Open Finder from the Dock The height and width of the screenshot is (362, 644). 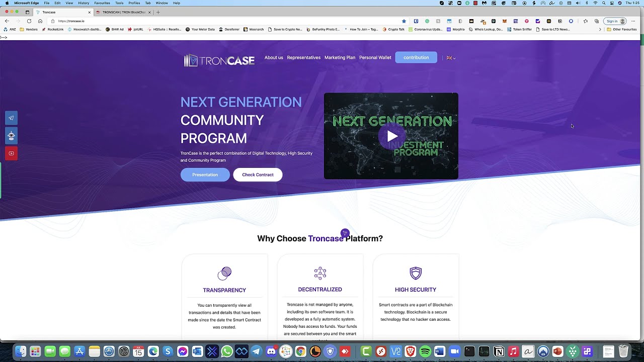tap(20, 351)
